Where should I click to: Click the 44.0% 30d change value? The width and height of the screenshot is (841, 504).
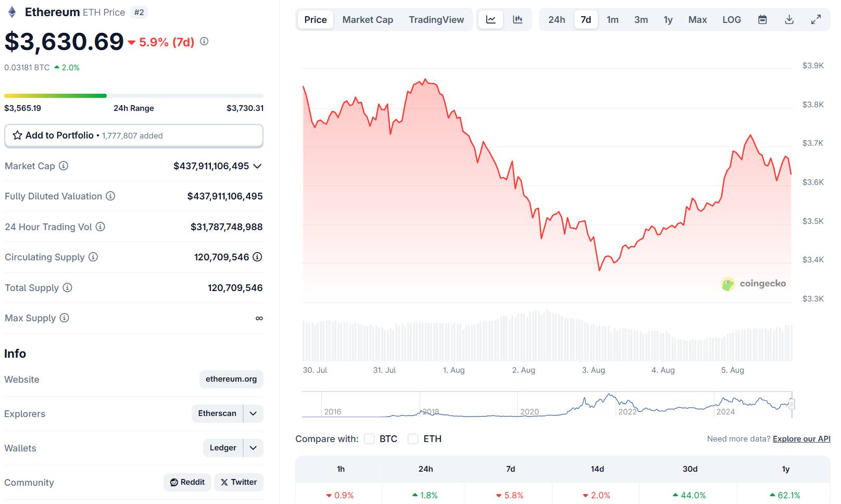tap(689, 495)
